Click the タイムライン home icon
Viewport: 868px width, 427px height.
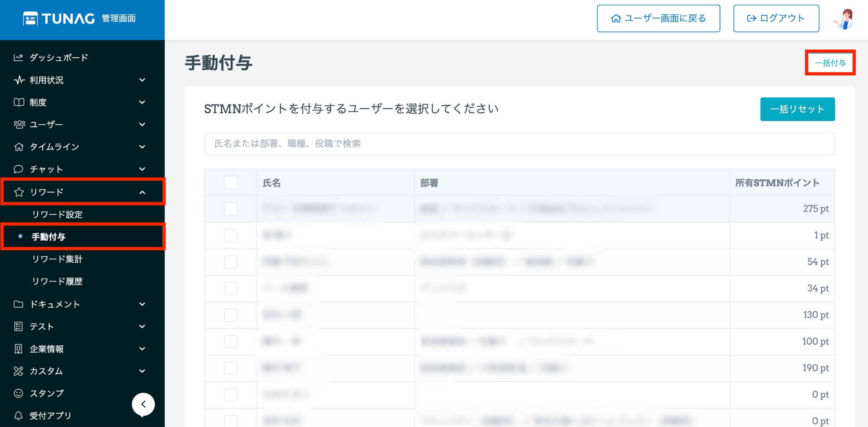[x=19, y=147]
